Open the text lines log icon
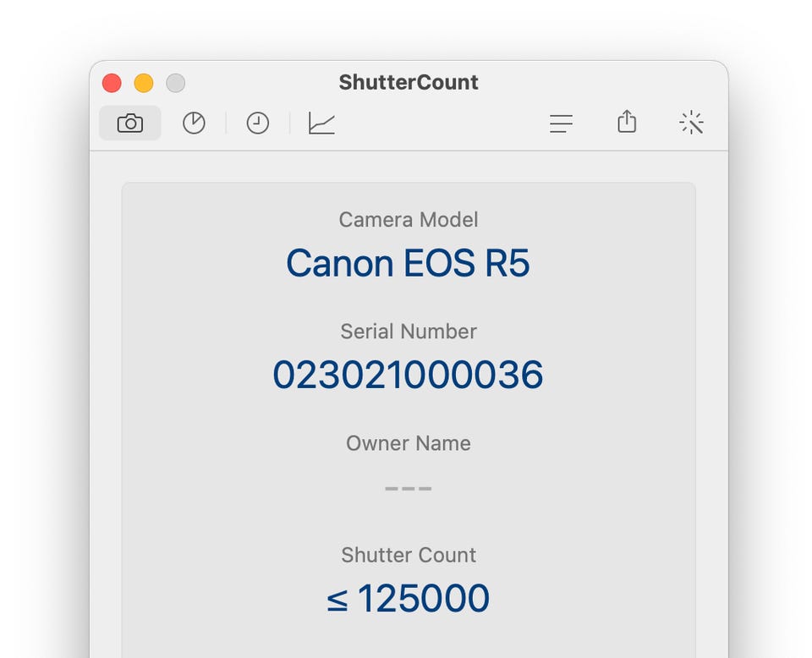 pos(561,123)
